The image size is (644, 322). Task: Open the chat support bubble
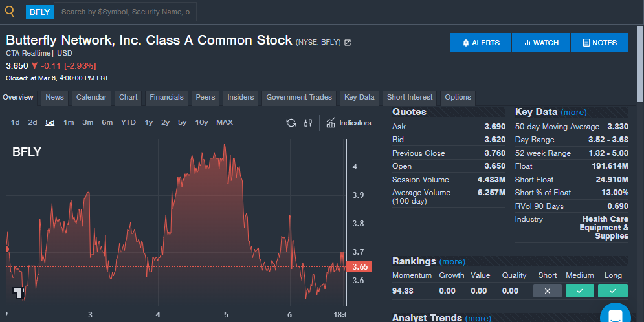(x=616, y=315)
